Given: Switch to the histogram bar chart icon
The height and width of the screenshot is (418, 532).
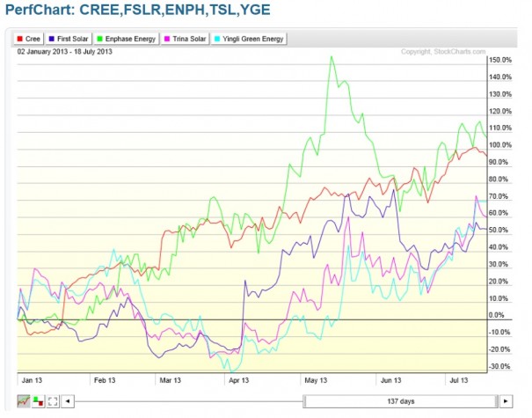Looking at the screenshot, I should pos(39,401).
